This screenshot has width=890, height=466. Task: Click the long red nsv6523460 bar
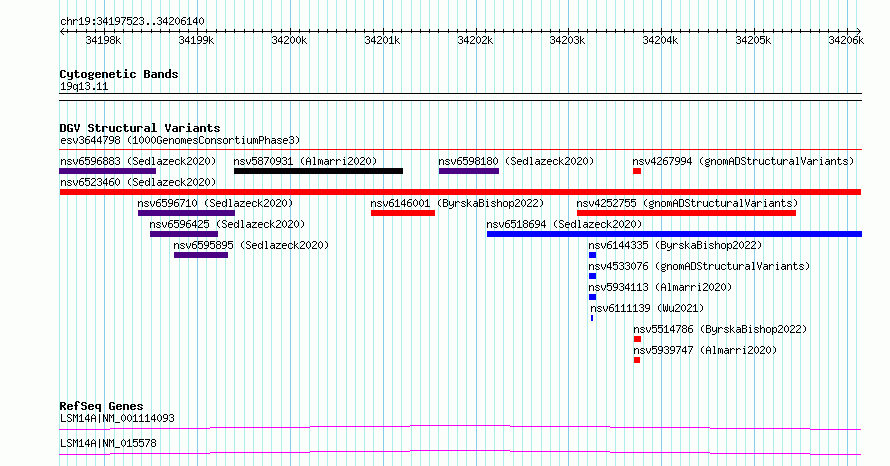(460, 192)
